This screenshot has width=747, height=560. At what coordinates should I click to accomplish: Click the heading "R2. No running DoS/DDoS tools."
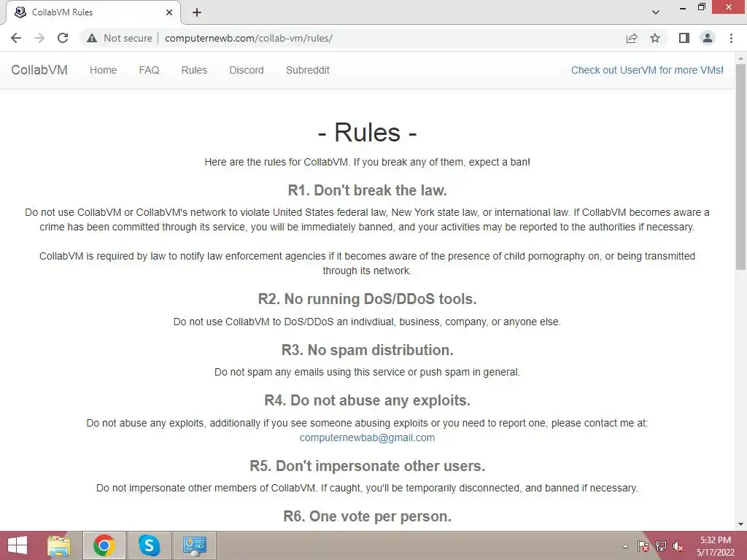click(368, 299)
